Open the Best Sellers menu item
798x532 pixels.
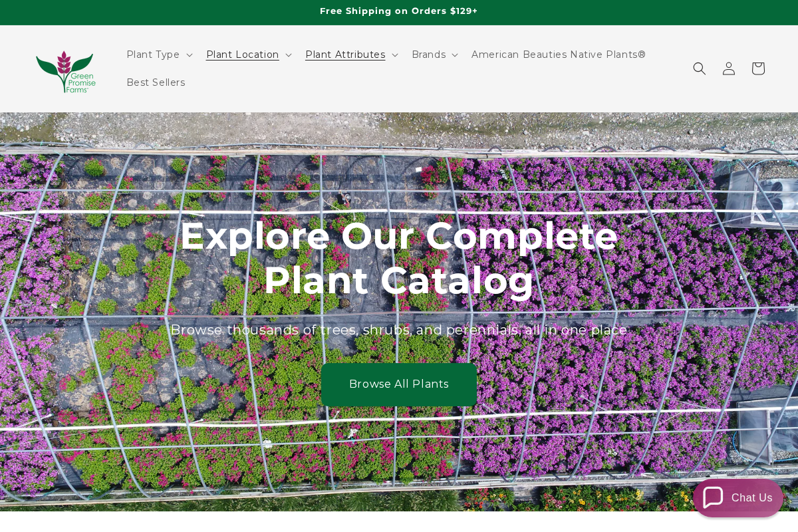[x=156, y=82]
